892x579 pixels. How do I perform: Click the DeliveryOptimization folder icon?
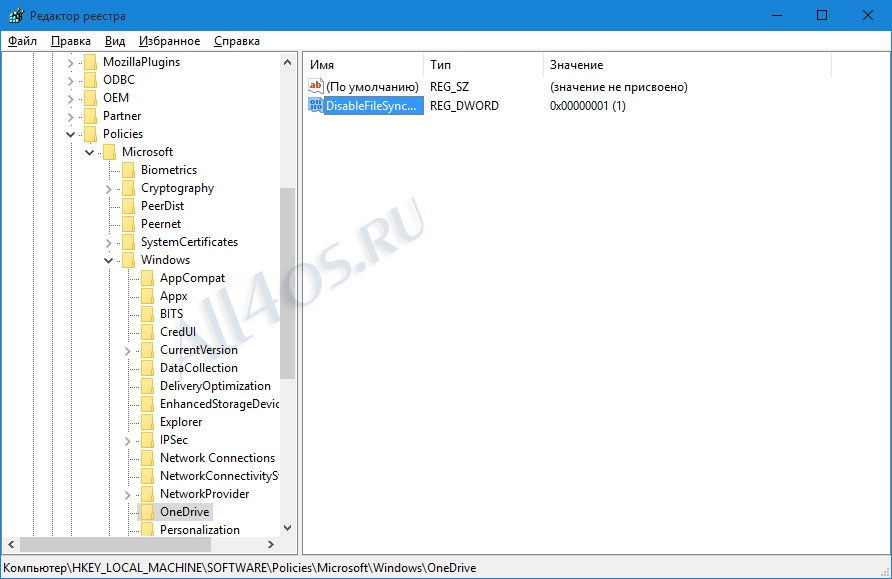[147, 386]
